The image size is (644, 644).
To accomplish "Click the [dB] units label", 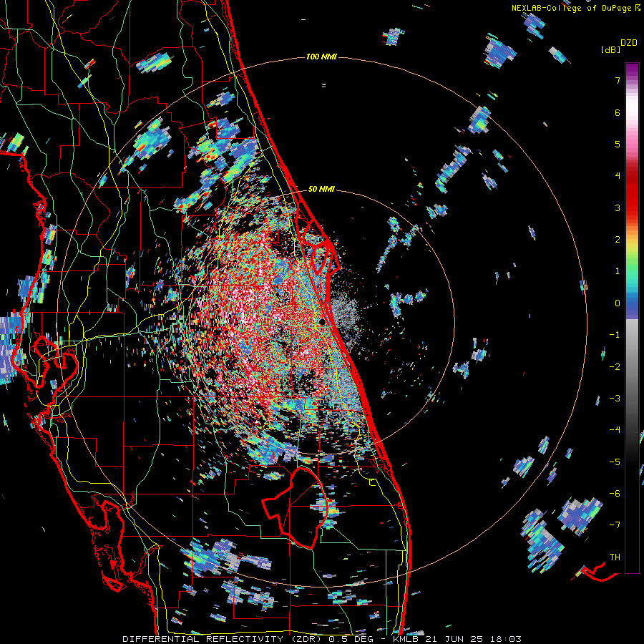I will 611,49.
